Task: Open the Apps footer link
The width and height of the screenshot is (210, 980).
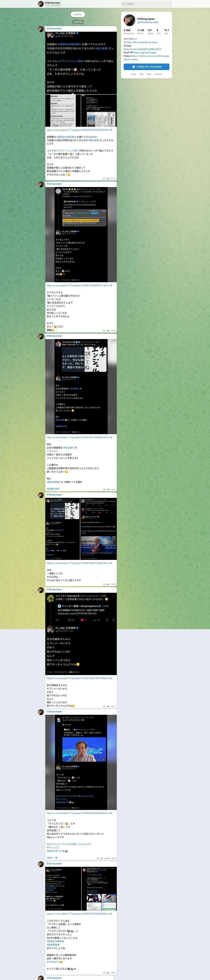Action: [149, 74]
